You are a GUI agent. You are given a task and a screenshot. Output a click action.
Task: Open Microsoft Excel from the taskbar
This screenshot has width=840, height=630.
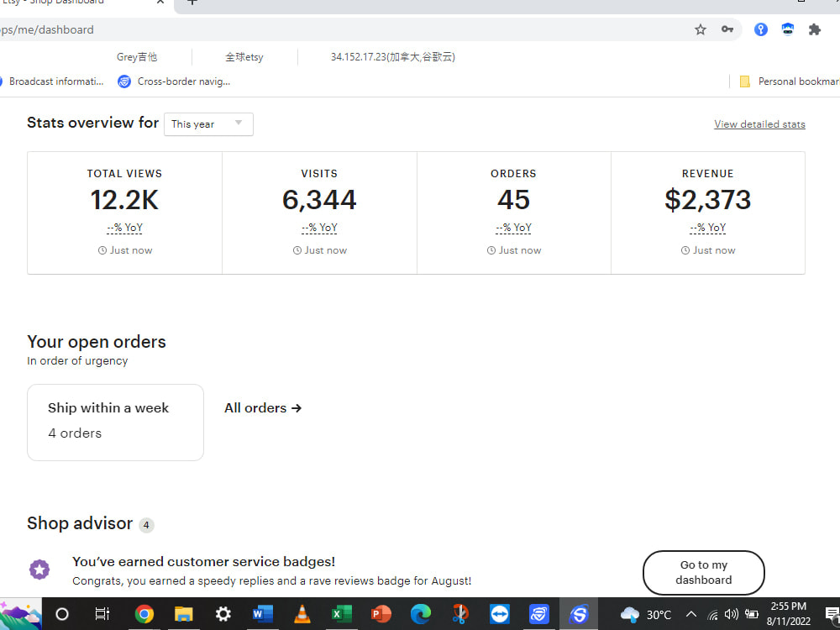[341, 614]
